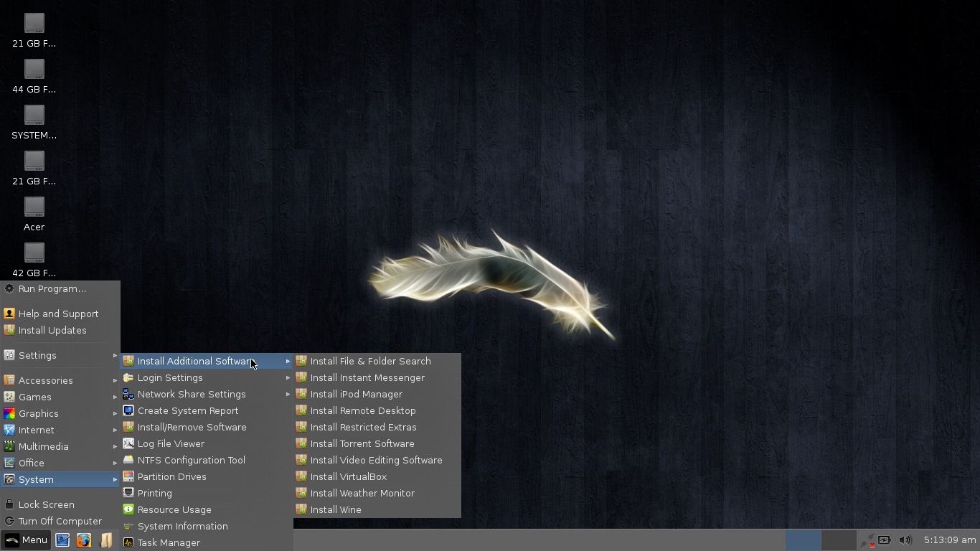Viewport: 980px width, 551px height.
Task: Click the Graphics category color icon
Action: tap(9, 413)
